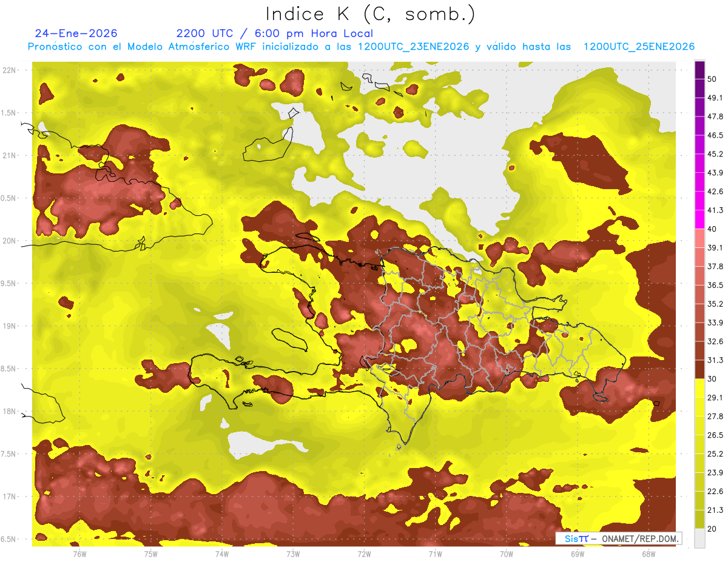Screen dimensions: 728x562
Task: Pick the magenta swatch between 40 and 41.3
Action: click(x=699, y=219)
